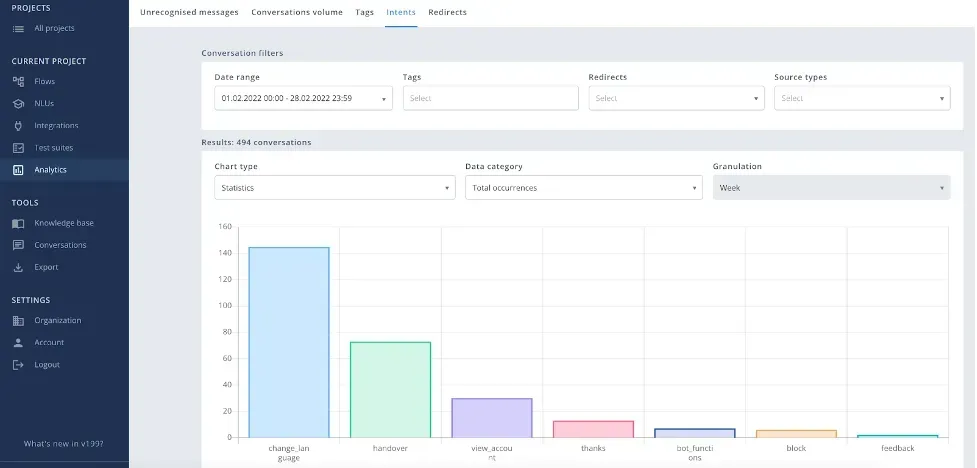Open the Chart type Statistics dropdown
The height and width of the screenshot is (468, 977).
click(x=335, y=188)
